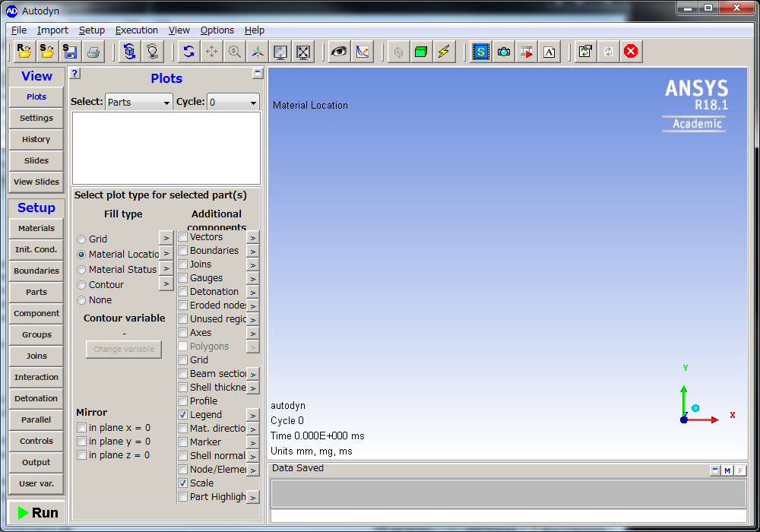Viewport: 760px width, 532px height.
Task: Open the Execution menu
Action: (x=137, y=30)
